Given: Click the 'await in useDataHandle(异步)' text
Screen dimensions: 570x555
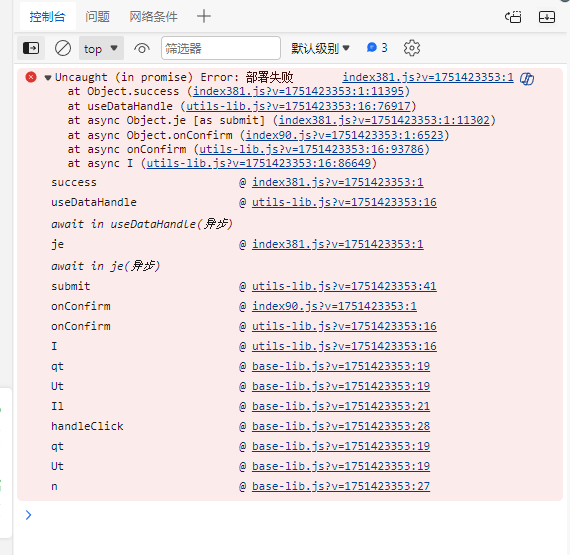Looking at the screenshot, I should [142, 224].
